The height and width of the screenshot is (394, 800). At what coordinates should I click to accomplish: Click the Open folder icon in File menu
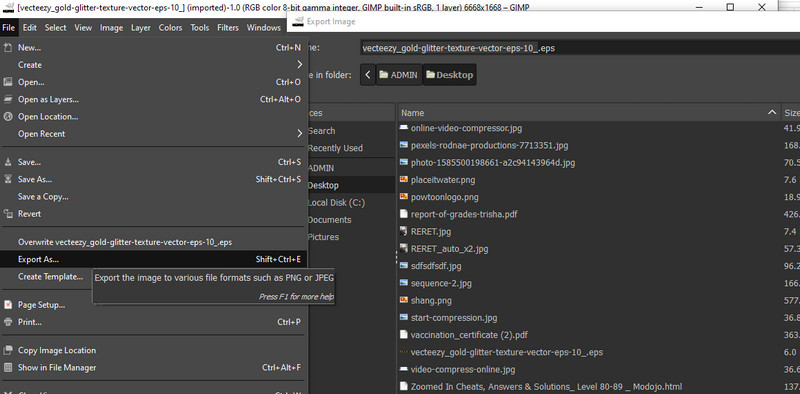click(8, 82)
